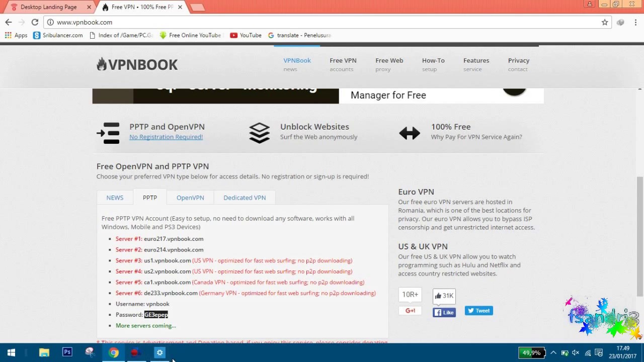
Task: Click Server #5 ca1.vpnbook.com
Action: pyautogui.click(x=240, y=282)
